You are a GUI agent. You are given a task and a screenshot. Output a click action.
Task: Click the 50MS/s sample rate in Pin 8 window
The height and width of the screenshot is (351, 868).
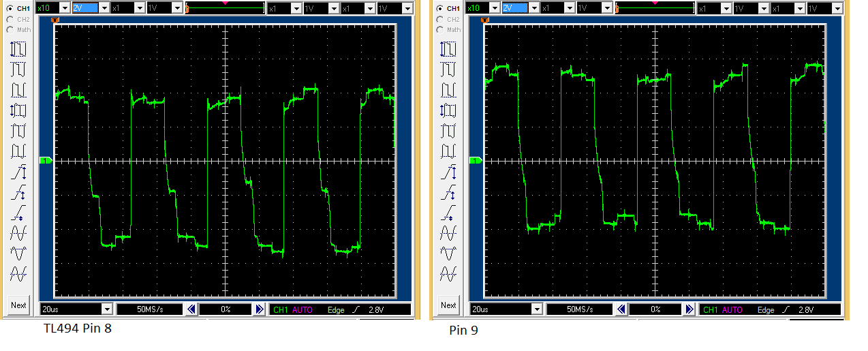point(149,309)
